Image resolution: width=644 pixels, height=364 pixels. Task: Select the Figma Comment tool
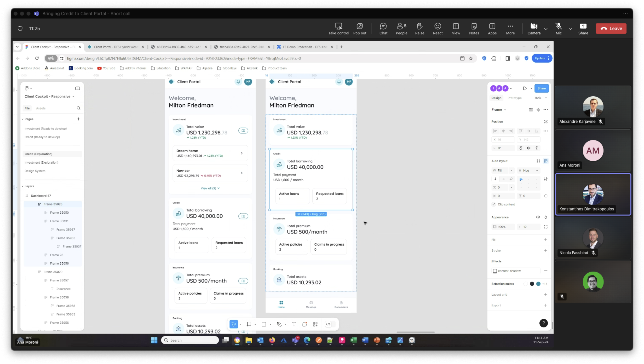[x=305, y=324]
